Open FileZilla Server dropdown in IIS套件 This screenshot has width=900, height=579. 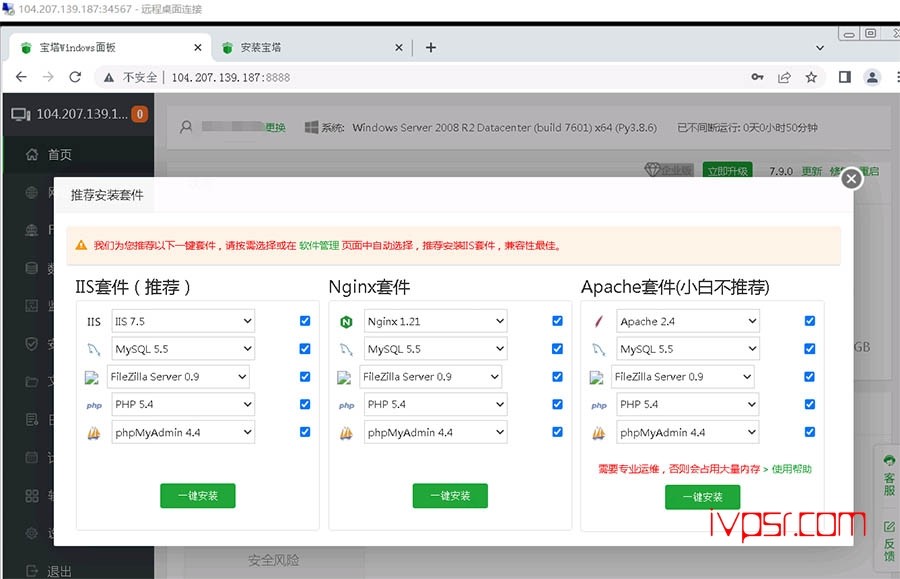point(179,376)
